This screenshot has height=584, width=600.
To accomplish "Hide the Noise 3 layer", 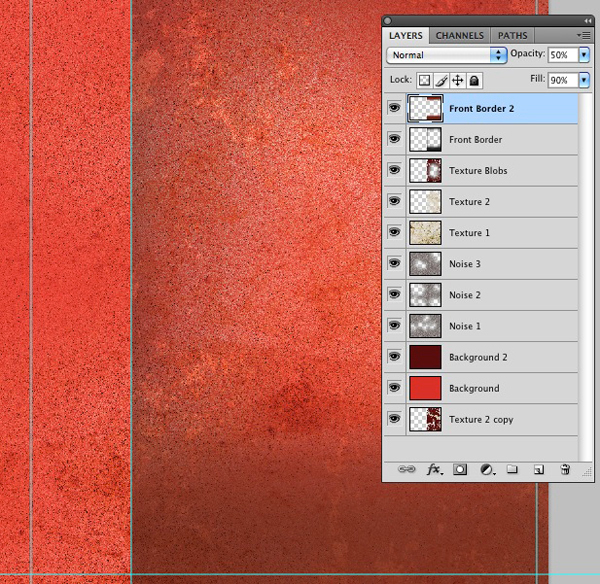I will point(394,263).
